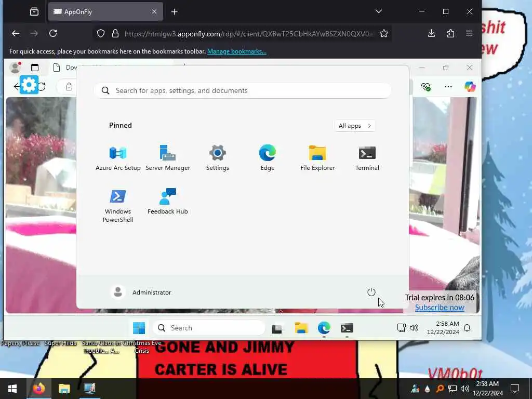Show site security padlock info

115,33
